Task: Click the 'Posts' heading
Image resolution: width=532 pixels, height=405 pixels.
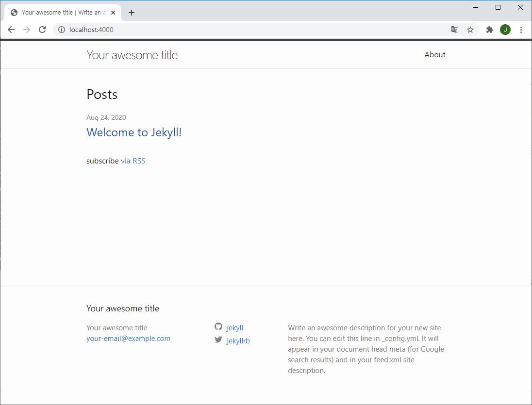Action: [102, 94]
